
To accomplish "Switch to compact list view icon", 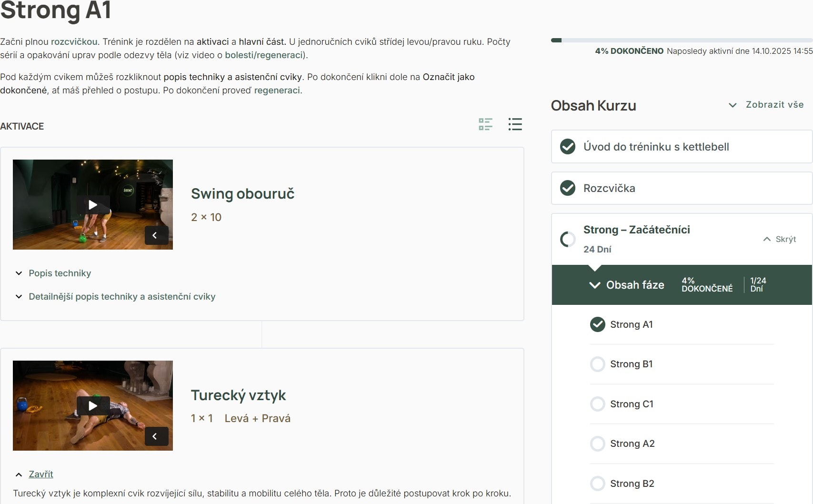I will tap(515, 124).
